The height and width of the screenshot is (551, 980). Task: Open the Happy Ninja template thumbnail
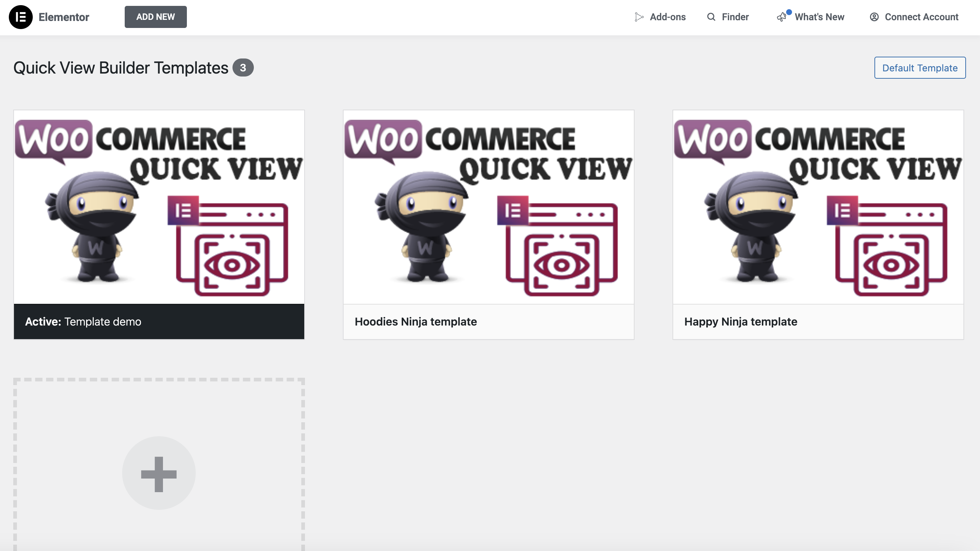[x=818, y=207]
